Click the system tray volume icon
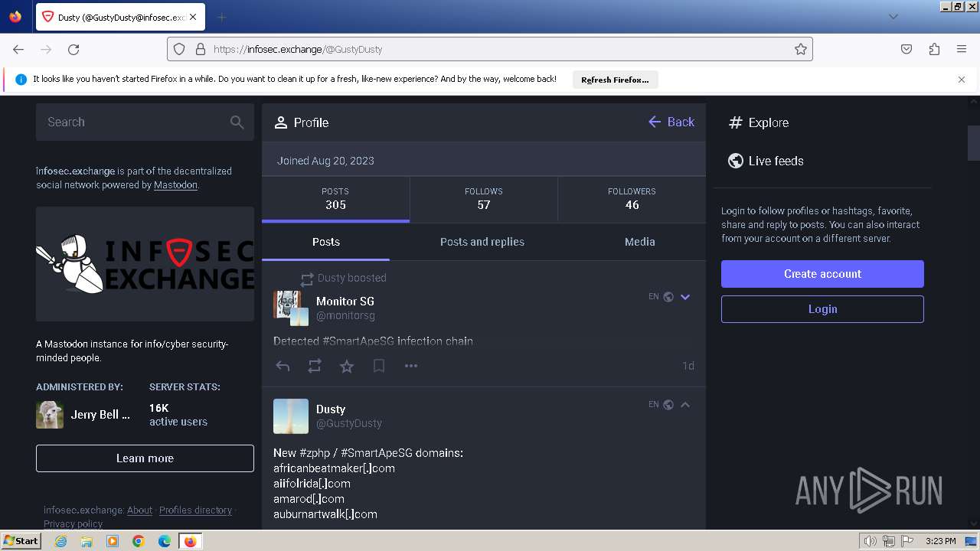This screenshot has height=551, width=980. 870,541
